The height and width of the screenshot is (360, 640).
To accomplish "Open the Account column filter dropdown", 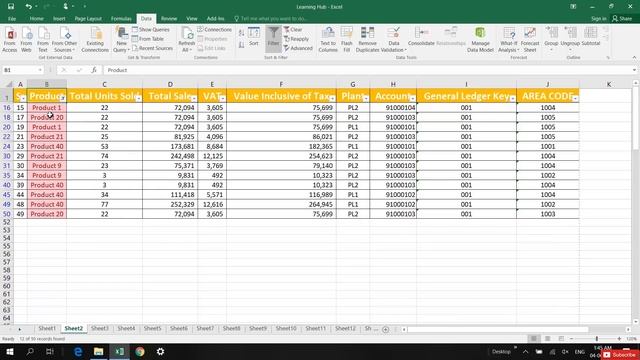I will click(x=413, y=98).
